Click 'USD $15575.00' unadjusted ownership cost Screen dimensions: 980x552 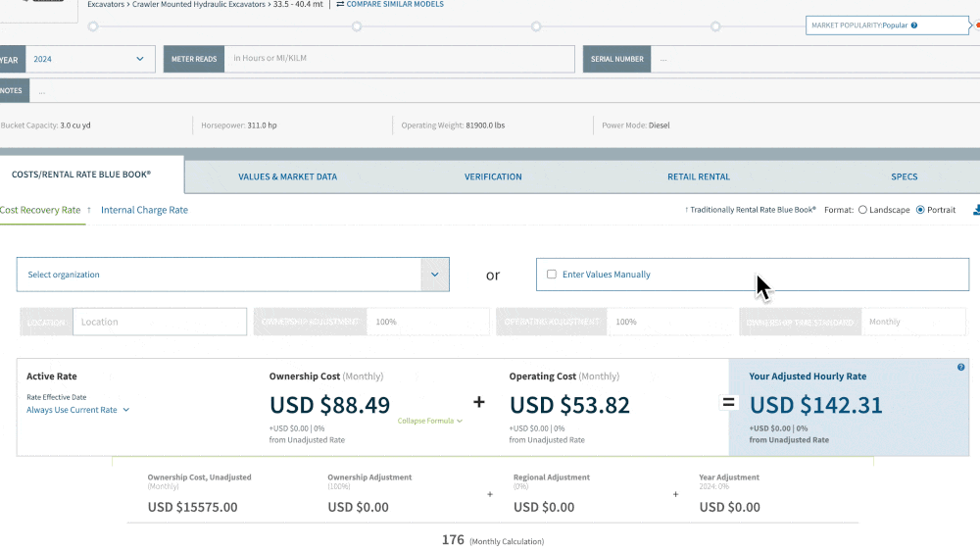(x=192, y=507)
